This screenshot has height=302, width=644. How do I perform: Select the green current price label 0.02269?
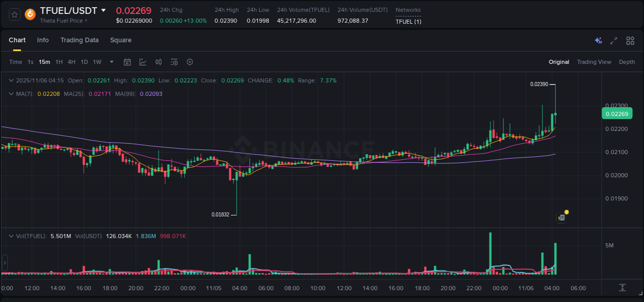pos(617,113)
